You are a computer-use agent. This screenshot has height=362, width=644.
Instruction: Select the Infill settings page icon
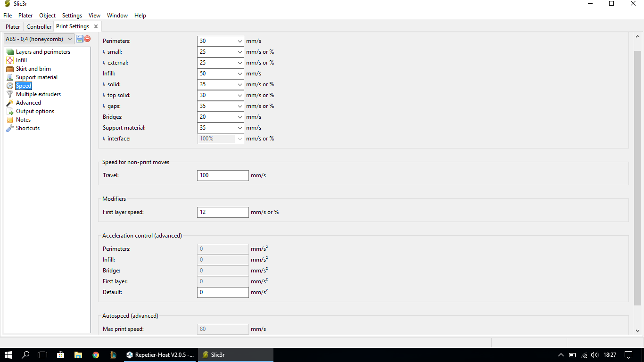point(10,60)
